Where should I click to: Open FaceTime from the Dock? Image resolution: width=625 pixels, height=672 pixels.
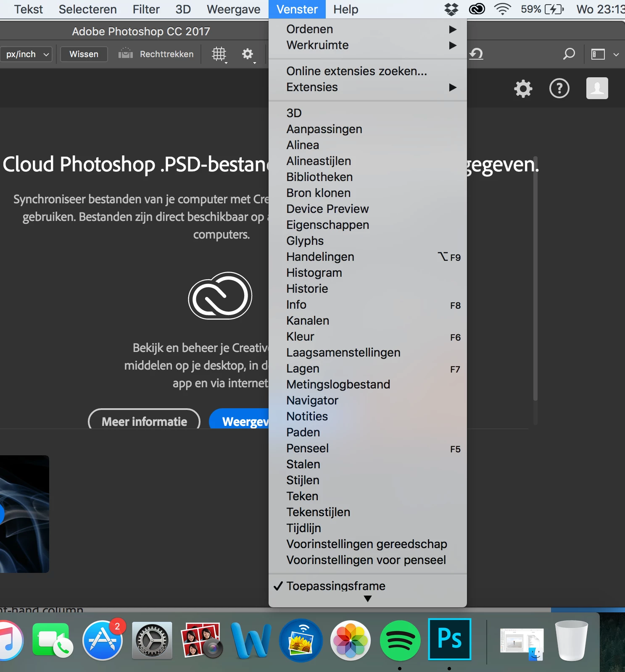point(53,640)
